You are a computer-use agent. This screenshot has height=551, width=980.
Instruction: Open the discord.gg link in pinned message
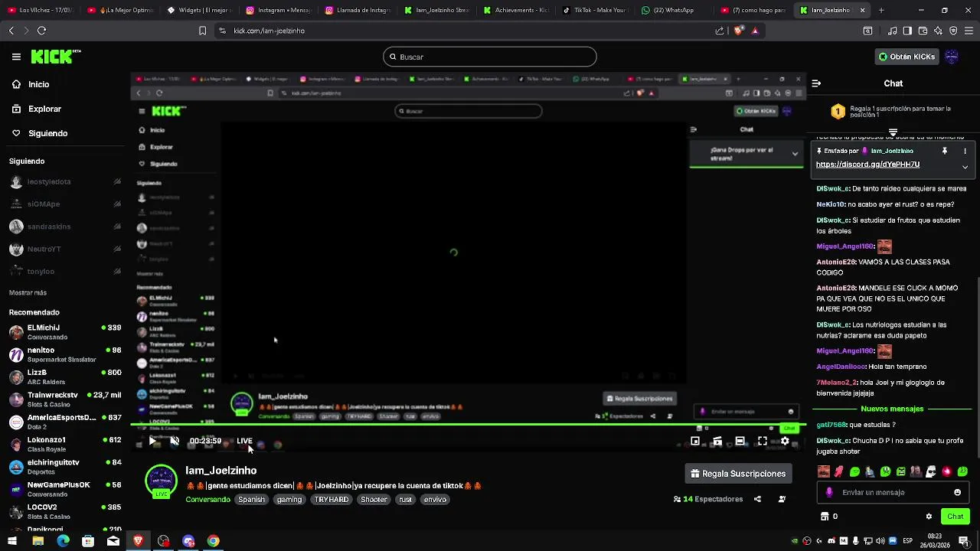tap(867, 165)
